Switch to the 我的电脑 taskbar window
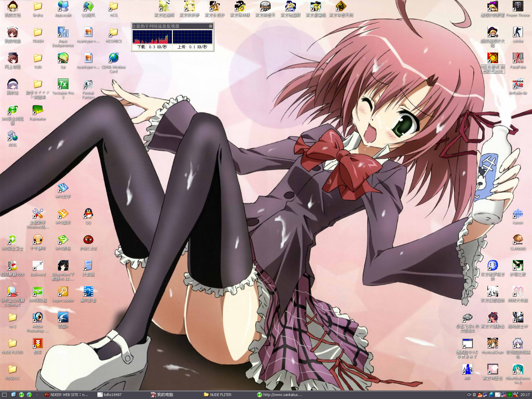The width and height of the screenshot is (532, 399). pos(163,394)
